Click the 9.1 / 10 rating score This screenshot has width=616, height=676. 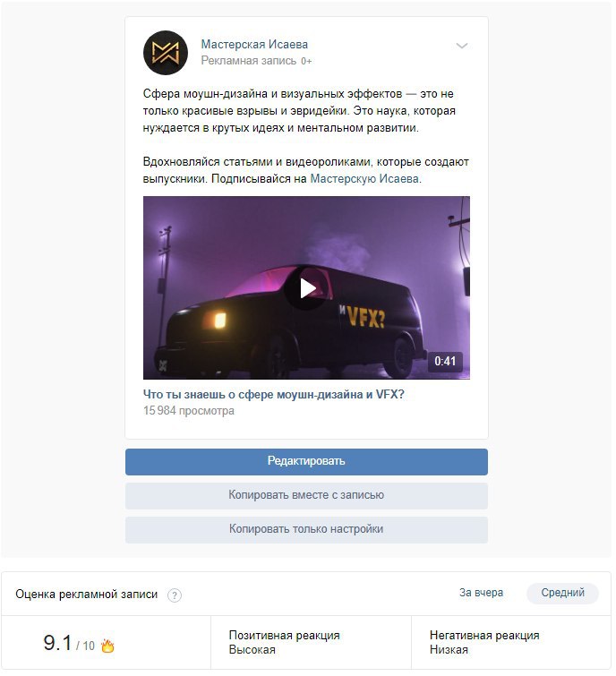click(69, 643)
